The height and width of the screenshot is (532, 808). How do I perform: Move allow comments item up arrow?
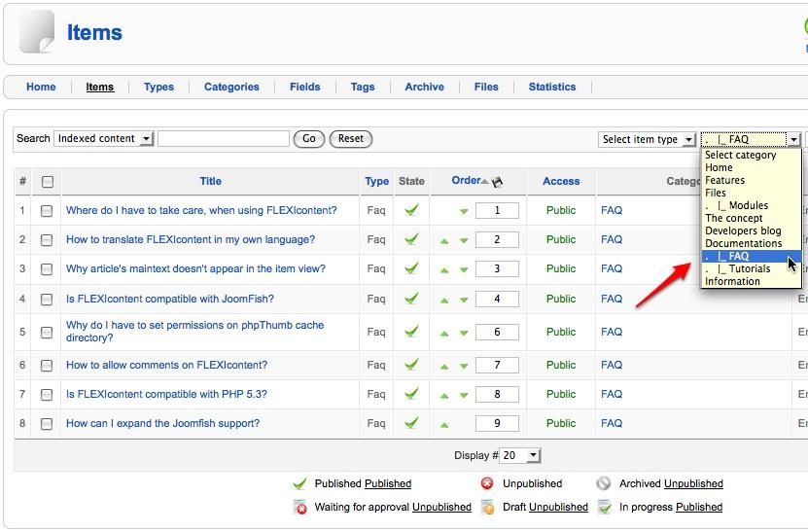pos(444,367)
